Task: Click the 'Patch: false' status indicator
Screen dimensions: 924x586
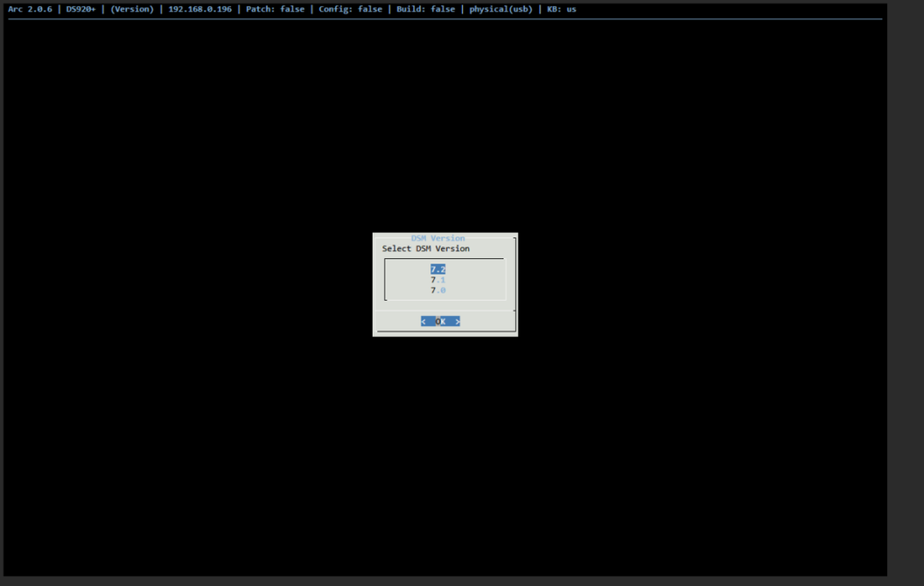Action: point(275,9)
